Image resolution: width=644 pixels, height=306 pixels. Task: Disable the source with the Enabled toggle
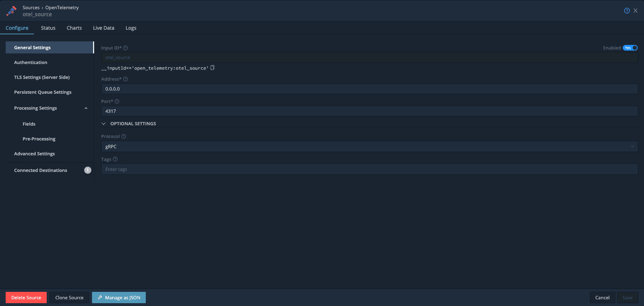(630, 48)
